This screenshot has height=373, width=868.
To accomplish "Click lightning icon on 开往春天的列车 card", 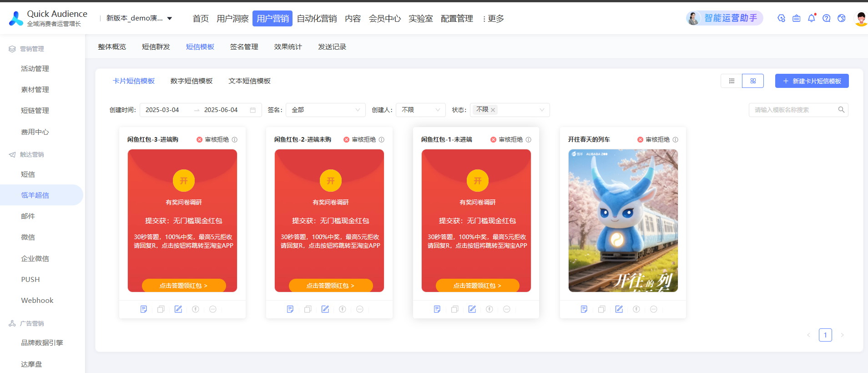I will 636,309.
